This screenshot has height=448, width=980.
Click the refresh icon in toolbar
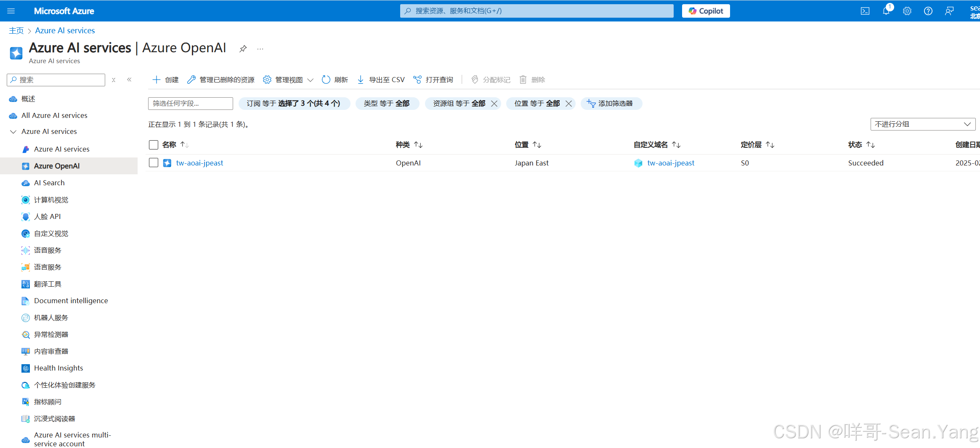(x=326, y=80)
